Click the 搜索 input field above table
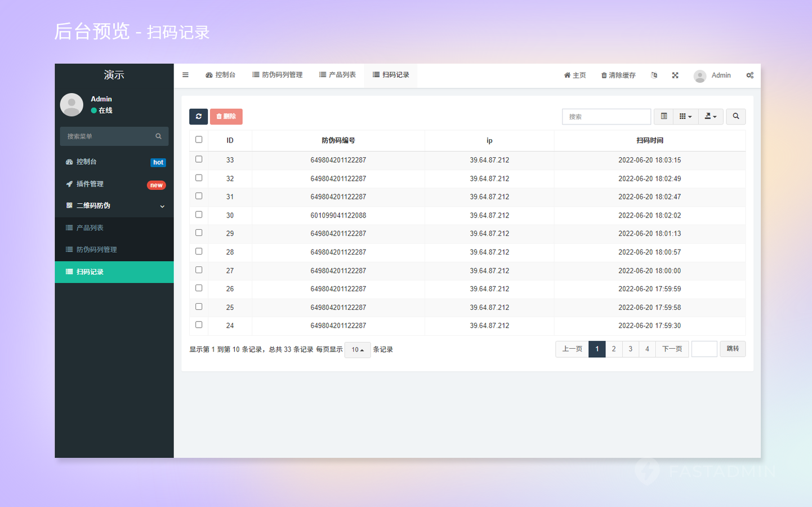This screenshot has width=812, height=507. click(x=606, y=117)
